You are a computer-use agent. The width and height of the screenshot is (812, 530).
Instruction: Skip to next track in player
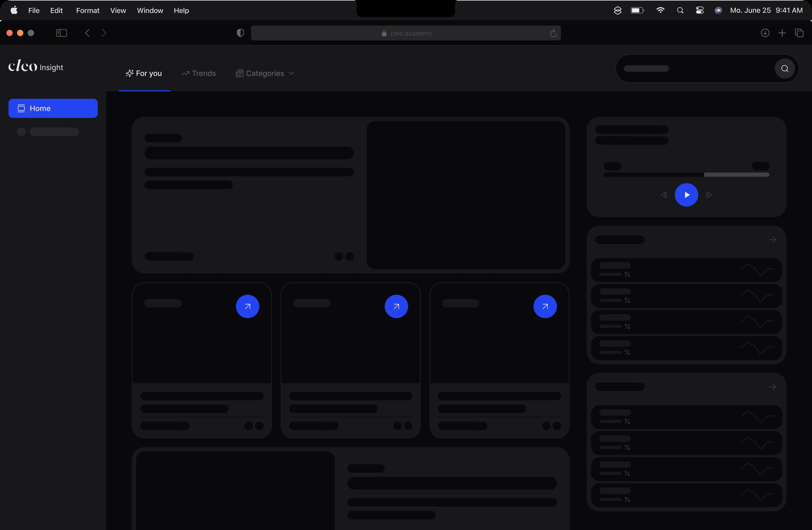(709, 195)
